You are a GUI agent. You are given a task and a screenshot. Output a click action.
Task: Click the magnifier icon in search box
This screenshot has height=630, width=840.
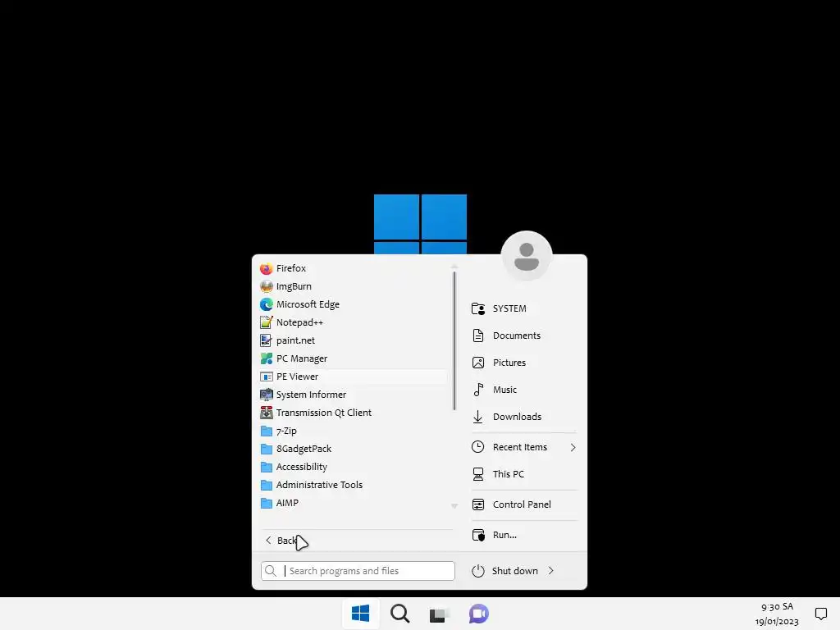[x=271, y=571]
